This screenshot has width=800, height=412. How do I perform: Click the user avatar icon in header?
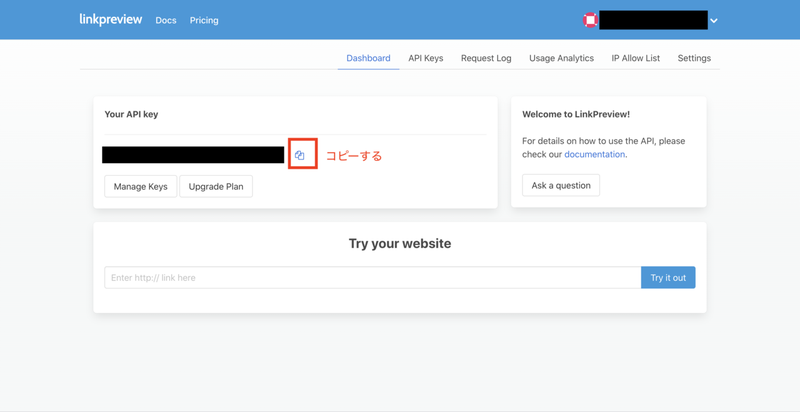(590, 20)
